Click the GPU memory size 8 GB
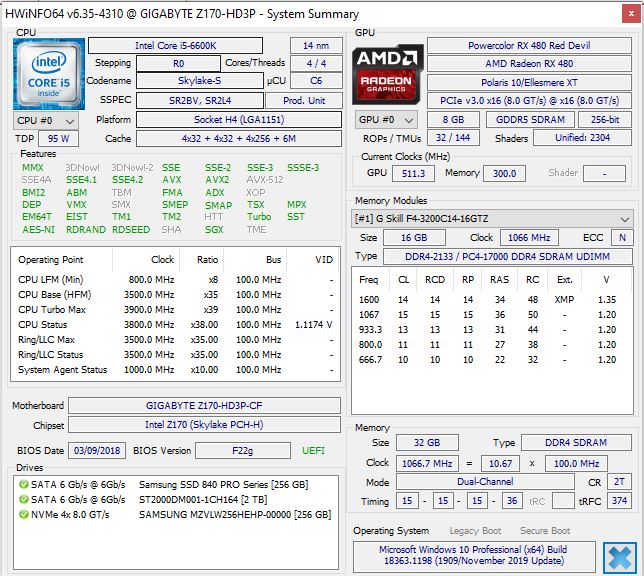This screenshot has height=576, width=644. [453, 120]
